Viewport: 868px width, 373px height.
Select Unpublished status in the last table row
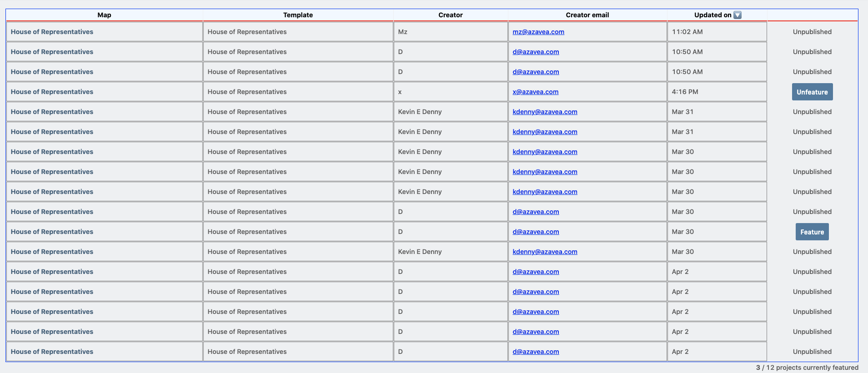(812, 352)
